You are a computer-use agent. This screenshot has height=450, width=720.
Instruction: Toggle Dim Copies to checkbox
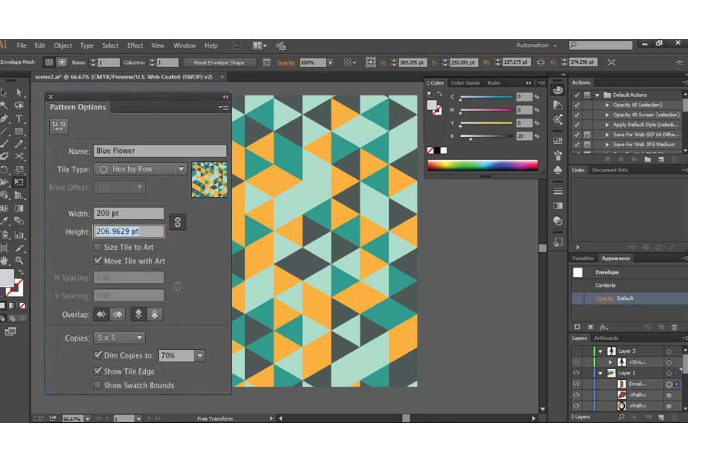point(97,354)
